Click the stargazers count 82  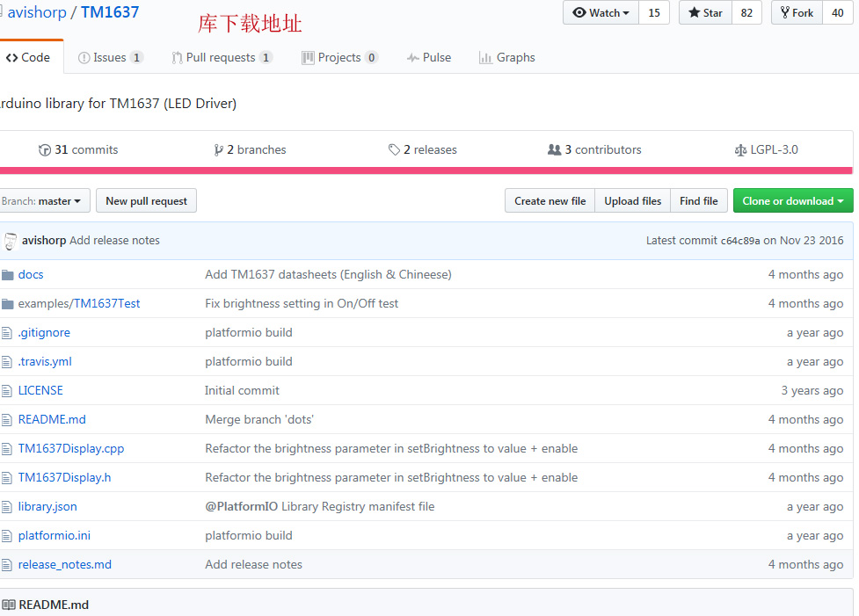click(746, 12)
